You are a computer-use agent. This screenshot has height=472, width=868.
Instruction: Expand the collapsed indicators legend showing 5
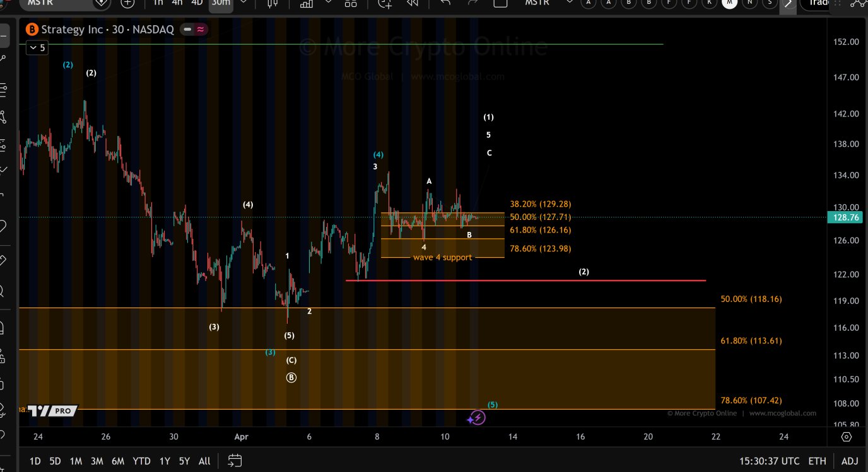click(x=37, y=47)
